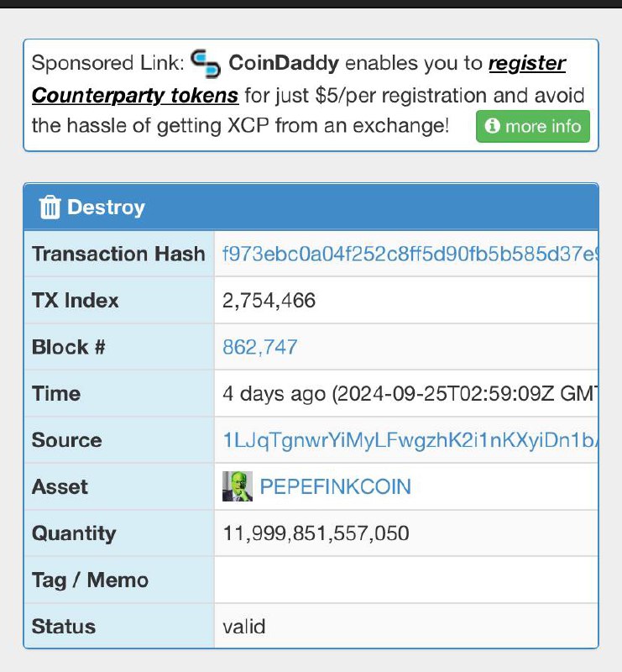The width and height of the screenshot is (622, 672).
Task: Open the transaction hash f973ebc0 link
Action: [410, 255]
